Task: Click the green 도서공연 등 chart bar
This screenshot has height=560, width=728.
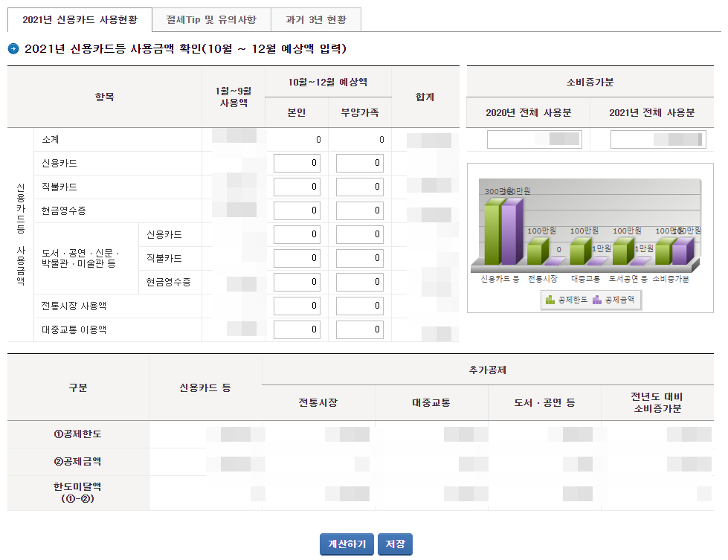Action: (622, 251)
